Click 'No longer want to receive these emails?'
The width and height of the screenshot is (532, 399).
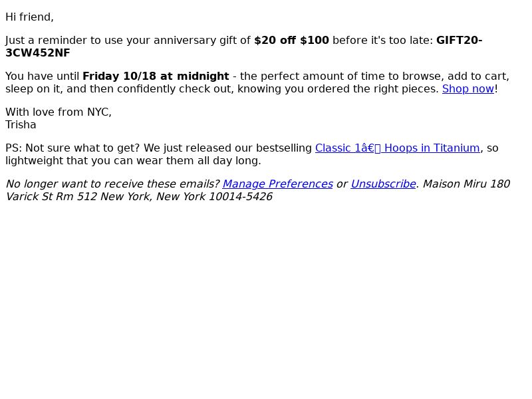click(112, 184)
